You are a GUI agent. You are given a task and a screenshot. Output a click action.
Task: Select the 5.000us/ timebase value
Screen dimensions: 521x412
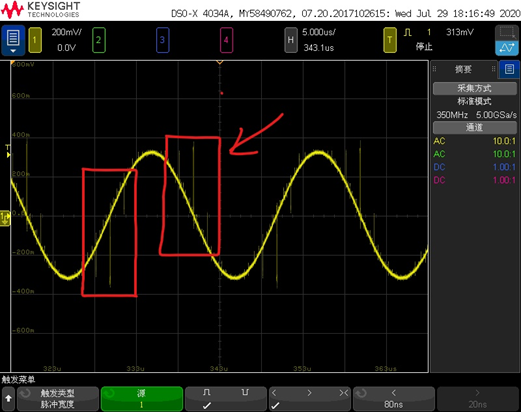319,32
